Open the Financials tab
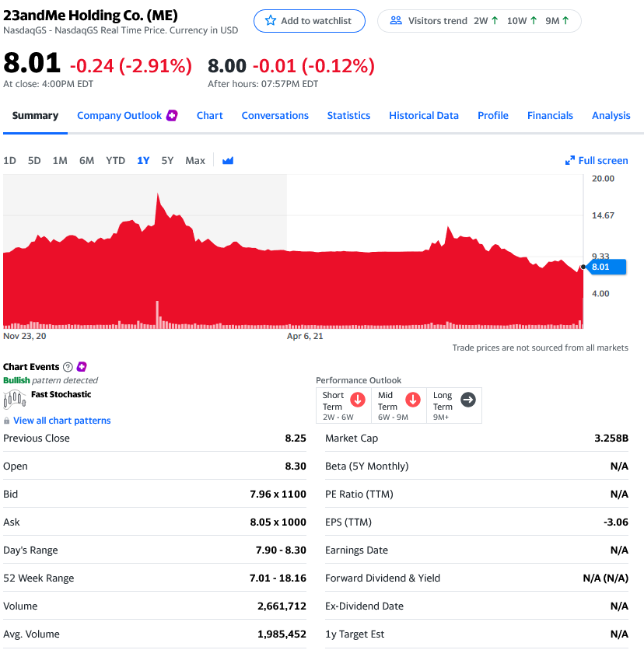The width and height of the screenshot is (644, 650). (550, 116)
